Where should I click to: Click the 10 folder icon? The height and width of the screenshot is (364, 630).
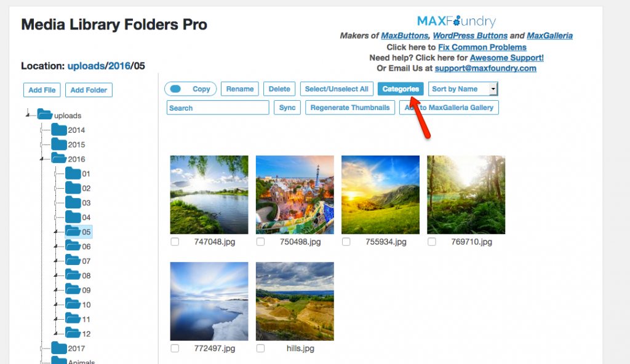coord(73,304)
